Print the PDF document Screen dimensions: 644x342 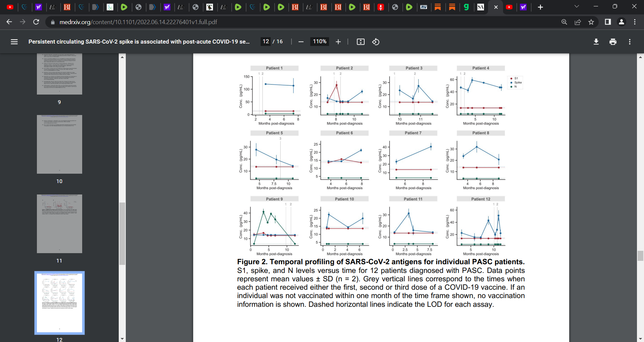[613, 42]
